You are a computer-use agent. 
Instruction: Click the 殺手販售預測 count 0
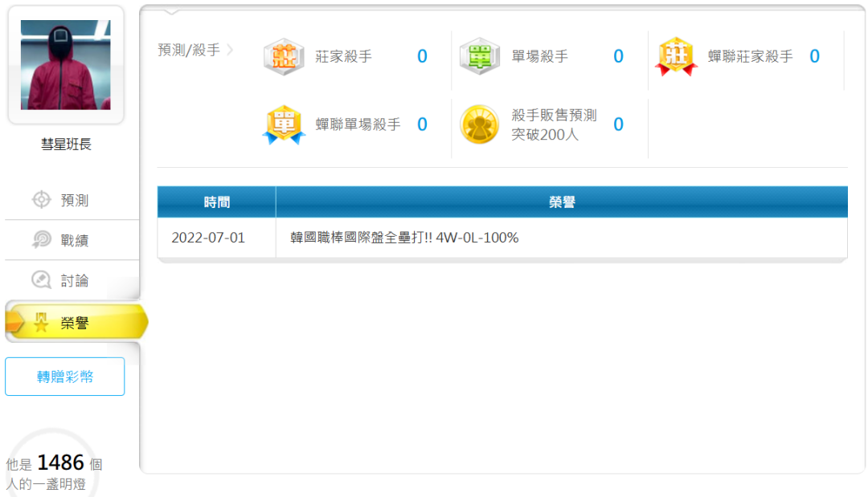point(618,124)
